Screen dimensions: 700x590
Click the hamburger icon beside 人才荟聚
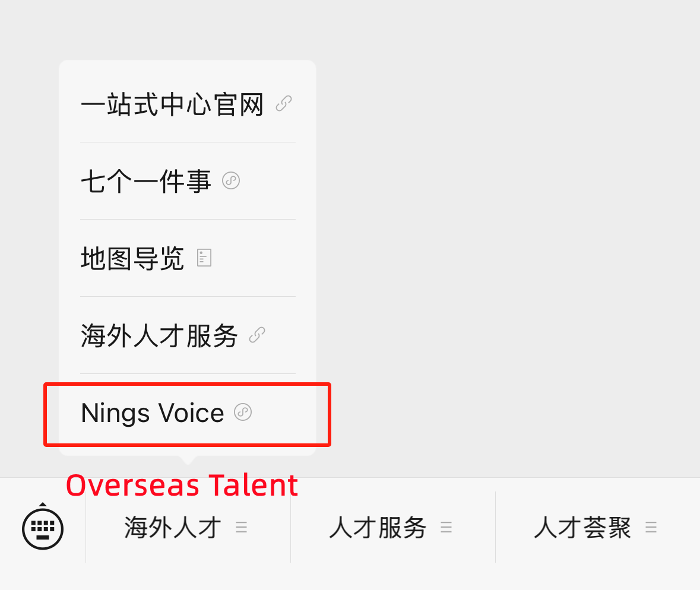(x=651, y=526)
